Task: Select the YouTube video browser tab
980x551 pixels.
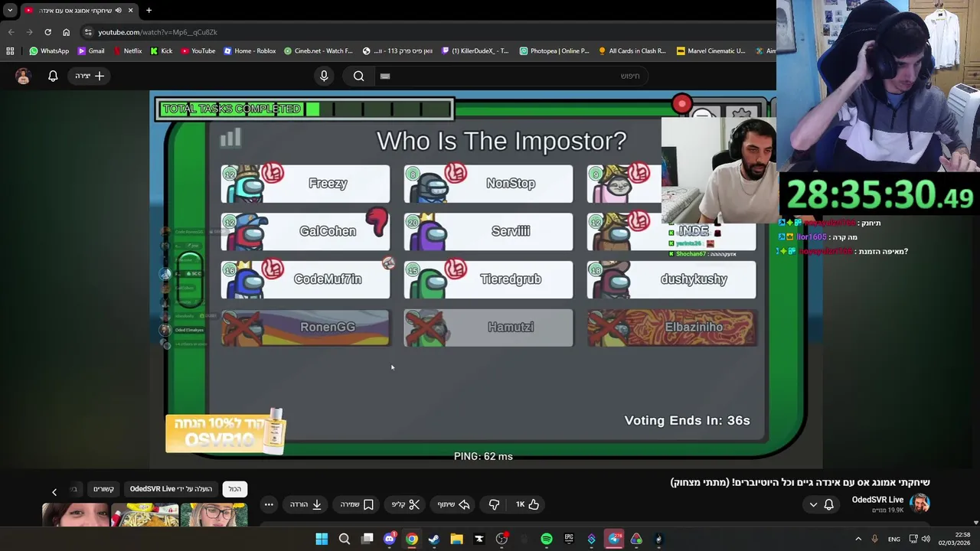Action: [79, 10]
